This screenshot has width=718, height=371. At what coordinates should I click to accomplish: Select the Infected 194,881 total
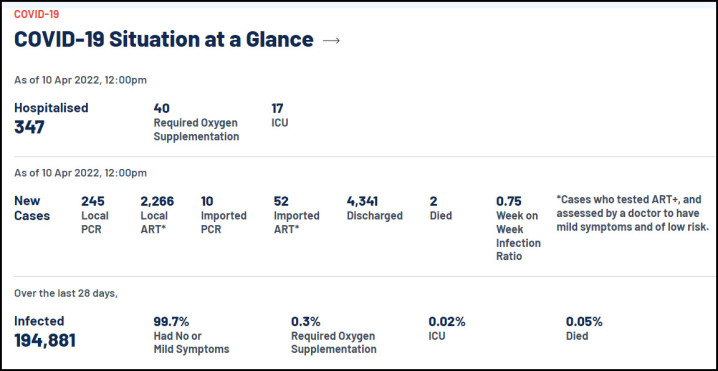(45, 332)
